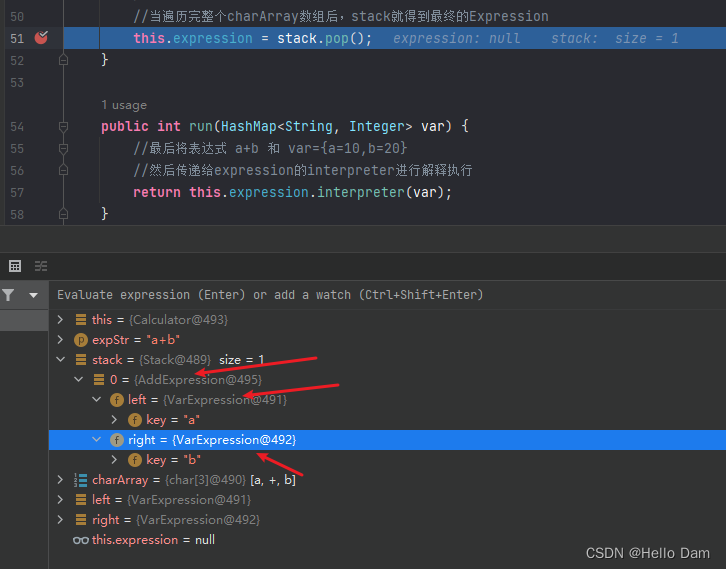Expand the expStr = "a+b" variable
Viewport: 726px width, 569px height.
(x=60, y=339)
